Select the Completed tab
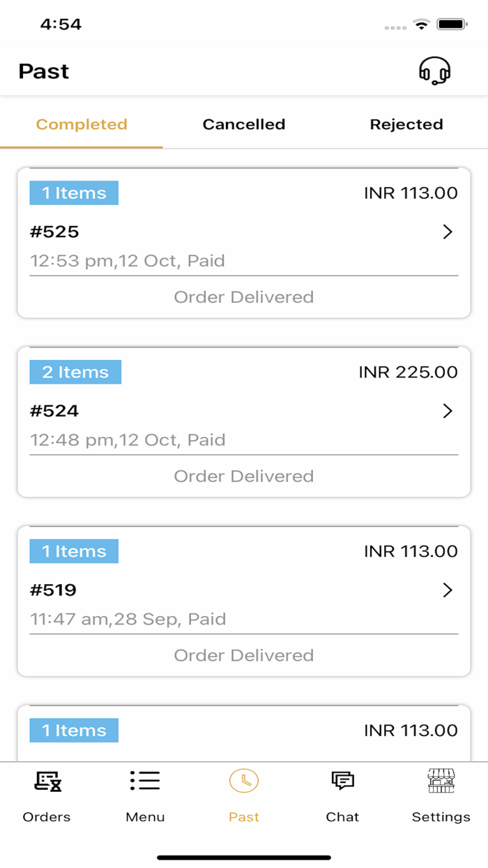488x868 pixels. point(82,124)
